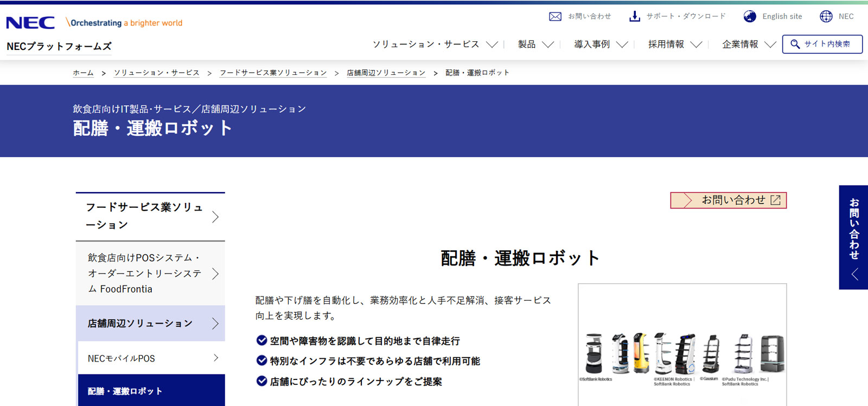Open フードサービス業ソリューション sidebar heading
The height and width of the screenshot is (406, 868).
click(150, 217)
